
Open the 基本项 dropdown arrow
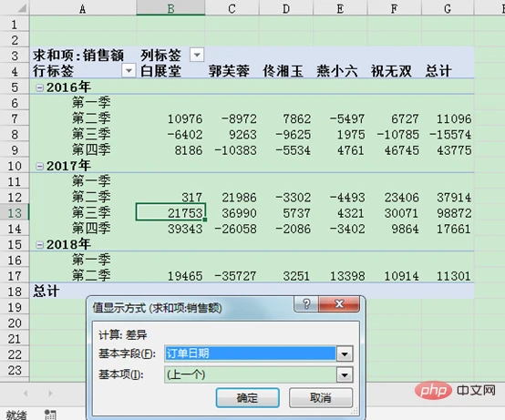click(x=345, y=375)
